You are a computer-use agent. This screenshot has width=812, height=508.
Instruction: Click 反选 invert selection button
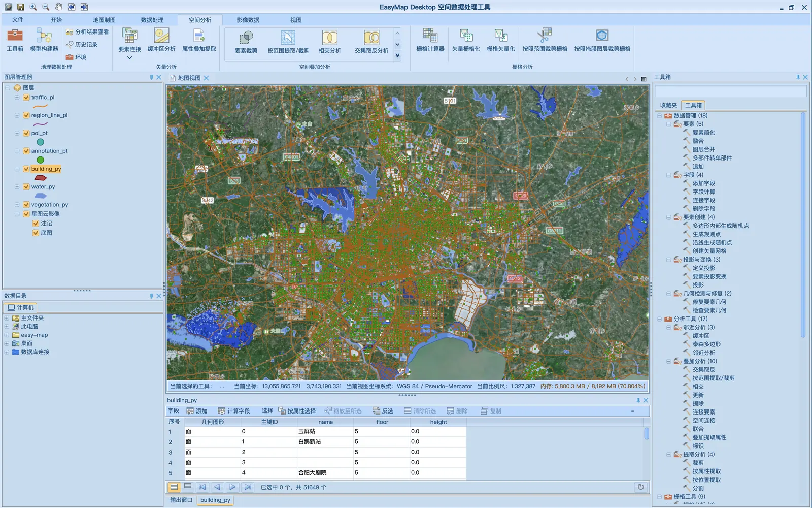point(383,411)
